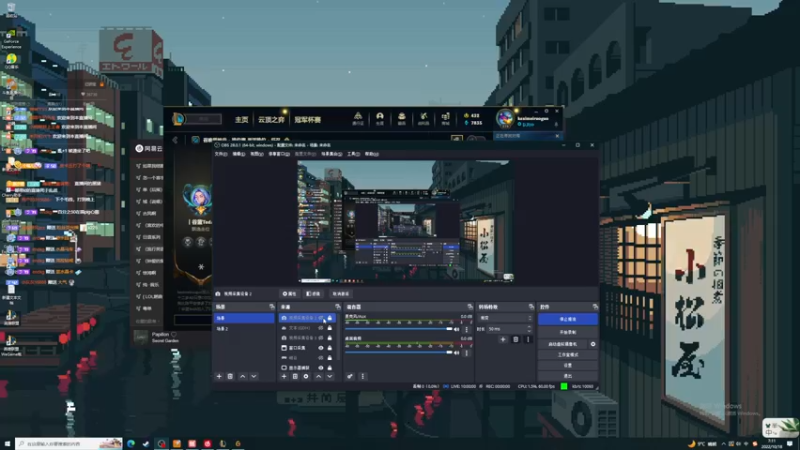Screen dimensions: 800x450
Task: Open the 文件 menu in OBS
Action: pos(221,154)
